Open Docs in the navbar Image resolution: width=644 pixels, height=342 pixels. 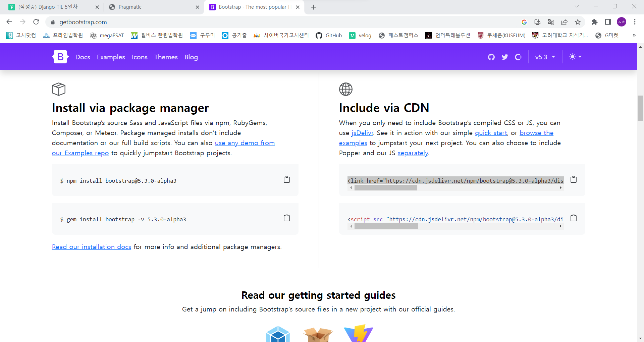pyautogui.click(x=83, y=57)
